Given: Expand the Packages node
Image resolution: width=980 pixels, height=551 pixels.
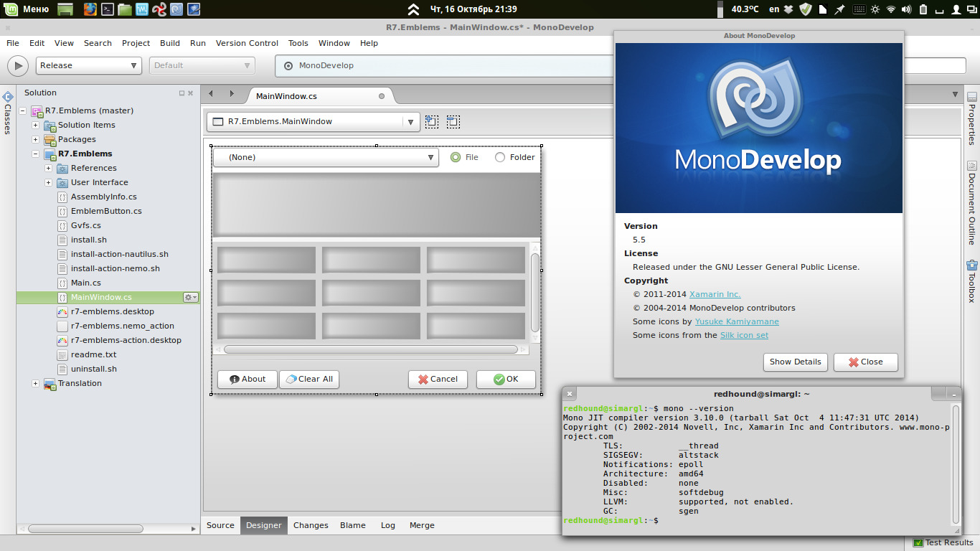Looking at the screenshot, I should click(x=35, y=139).
